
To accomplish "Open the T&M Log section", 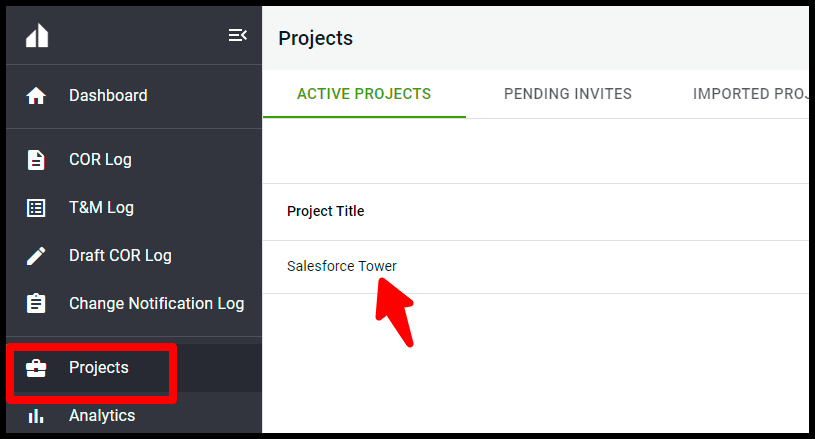I will pyautogui.click(x=101, y=207).
